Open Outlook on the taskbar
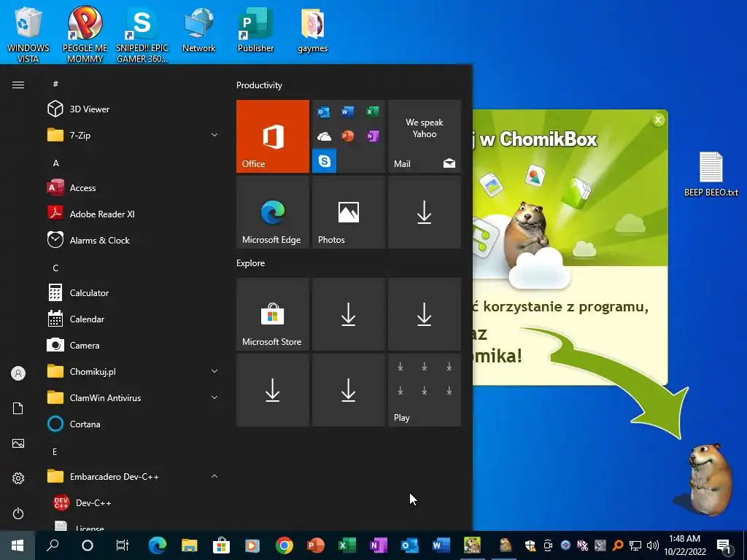 pos(410,545)
